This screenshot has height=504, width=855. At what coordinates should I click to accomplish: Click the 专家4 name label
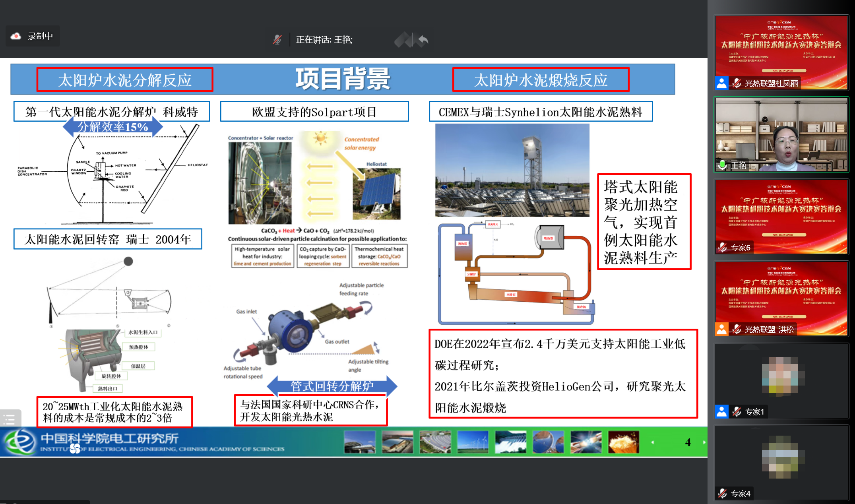pyautogui.click(x=741, y=493)
